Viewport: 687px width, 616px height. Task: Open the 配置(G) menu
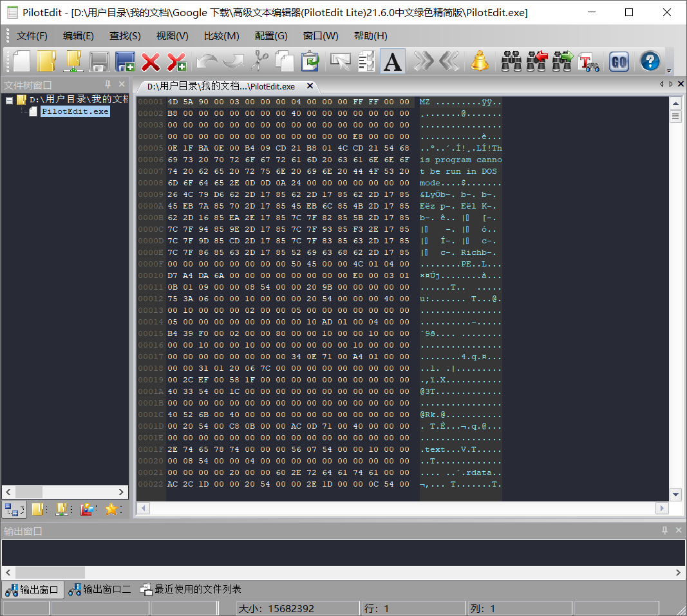(x=271, y=36)
